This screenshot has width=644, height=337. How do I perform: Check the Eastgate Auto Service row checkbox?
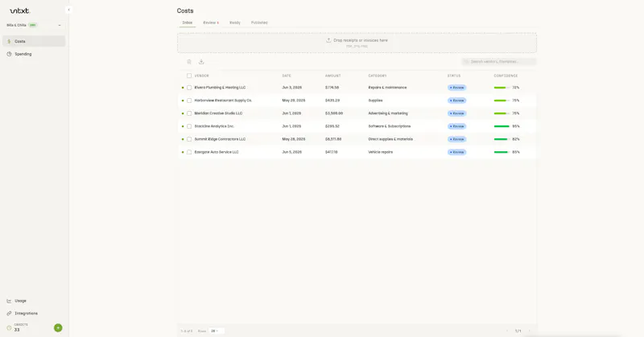pos(189,152)
